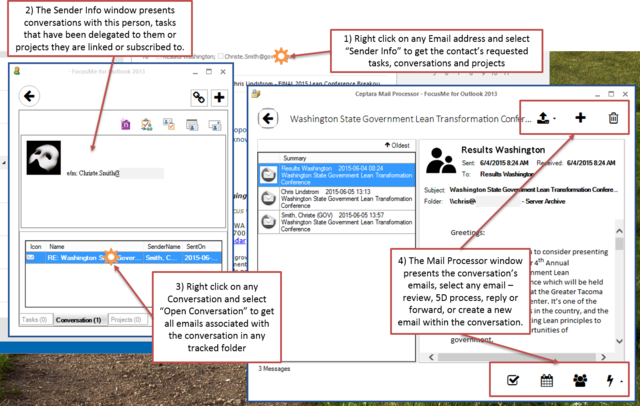Click the white mask contact photo
The height and width of the screenshot is (406, 640).
tap(44, 158)
